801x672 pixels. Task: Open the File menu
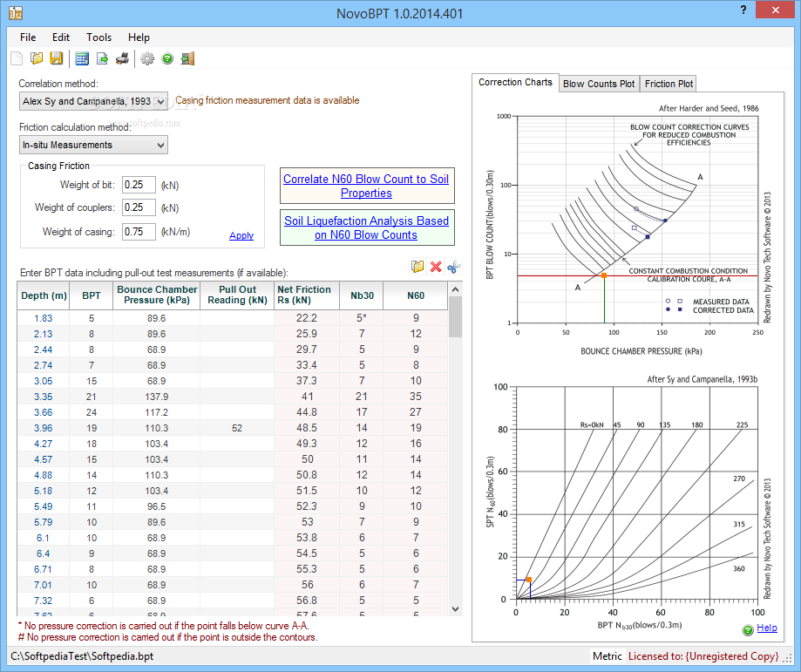tap(28, 37)
